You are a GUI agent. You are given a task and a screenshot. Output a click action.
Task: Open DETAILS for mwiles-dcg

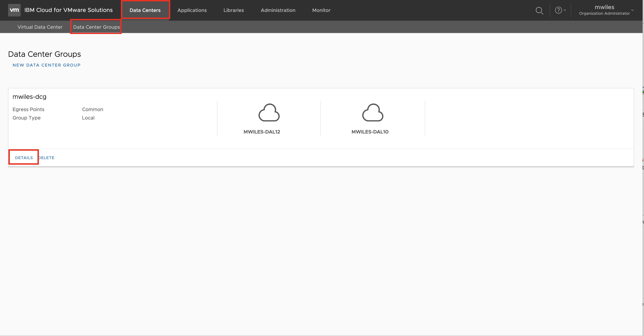pyautogui.click(x=24, y=157)
